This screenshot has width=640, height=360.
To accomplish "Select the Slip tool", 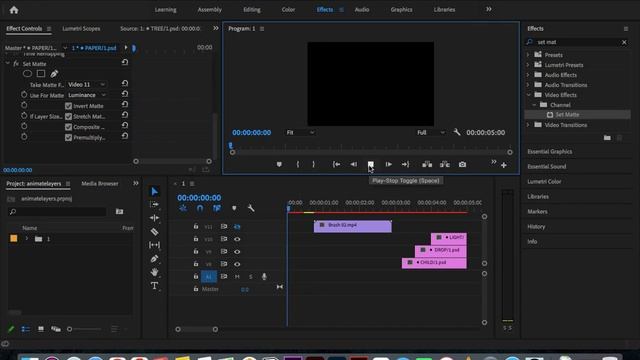I will pyautogui.click(x=154, y=245).
